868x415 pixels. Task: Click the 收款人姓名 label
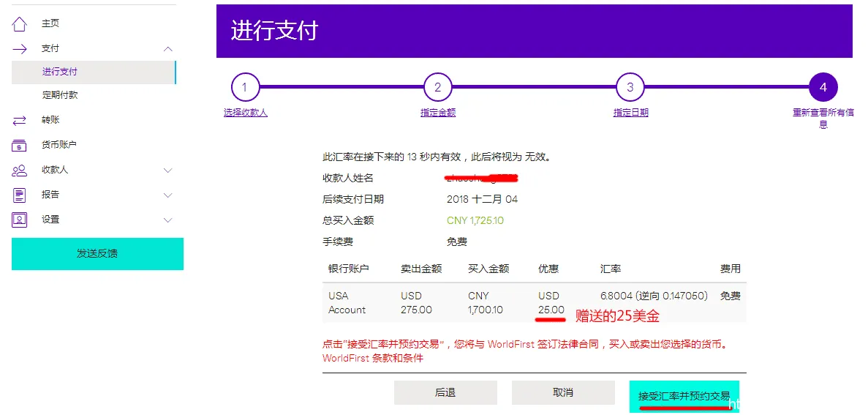coord(348,179)
